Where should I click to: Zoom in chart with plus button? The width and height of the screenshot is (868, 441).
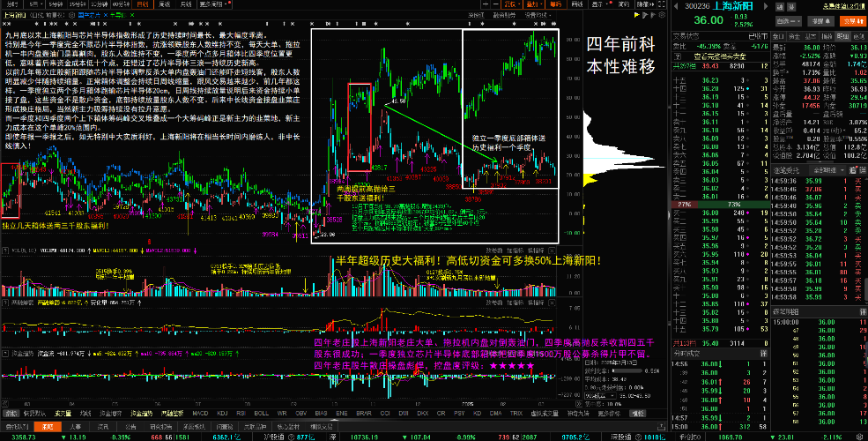tap(486, 4)
